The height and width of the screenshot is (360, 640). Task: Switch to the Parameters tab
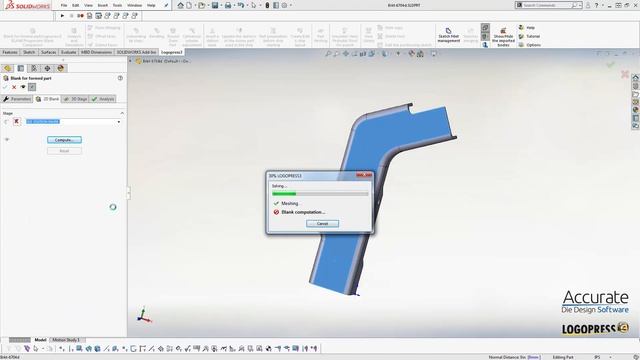[17, 99]
